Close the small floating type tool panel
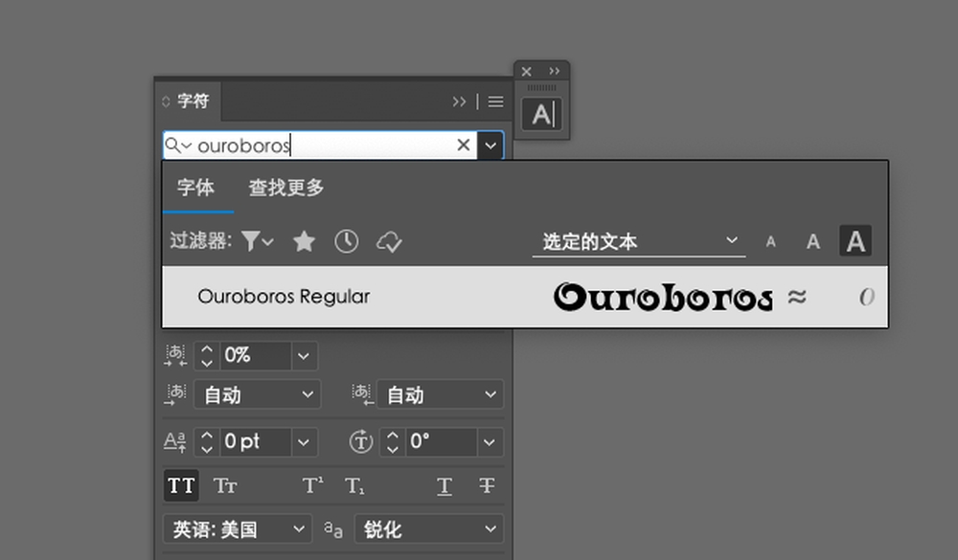This screenshot has height=560, width=958. pos(526,72)
